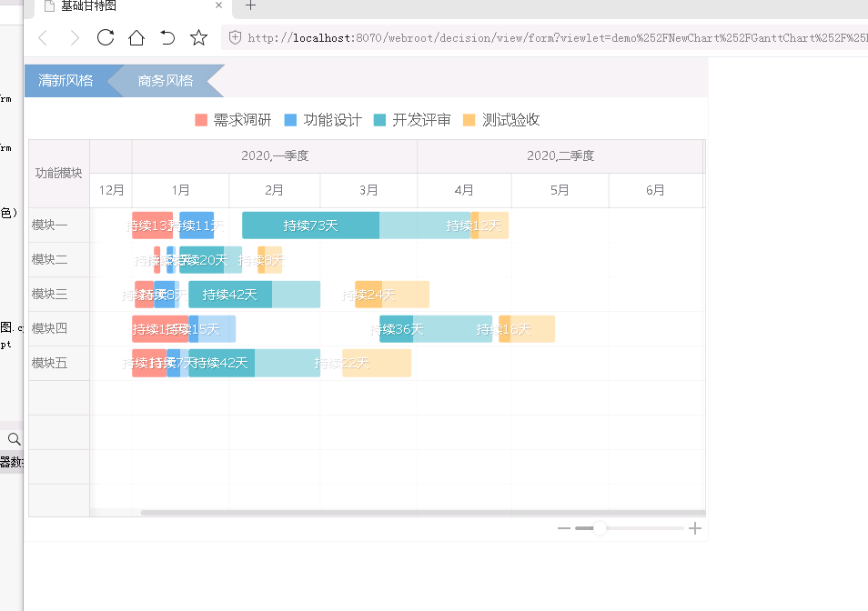Switch to the 商务风格 tab
This screenshot has width=868, height=611.
coord(165,81)
